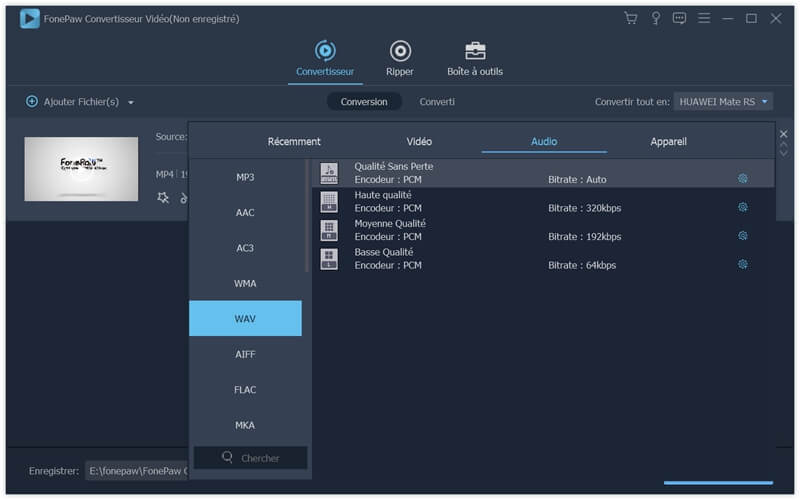Click the edit effects star icon

click(x=163, y=197)
